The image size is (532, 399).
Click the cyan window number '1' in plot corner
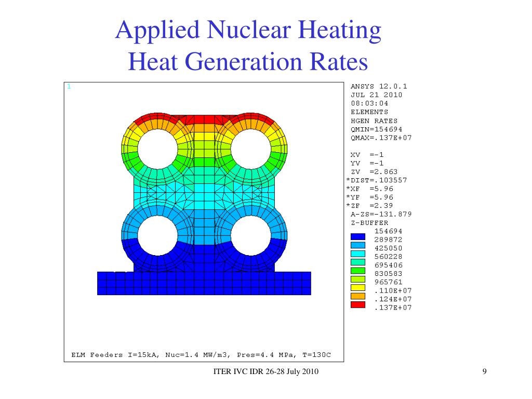tap(69, 86)
